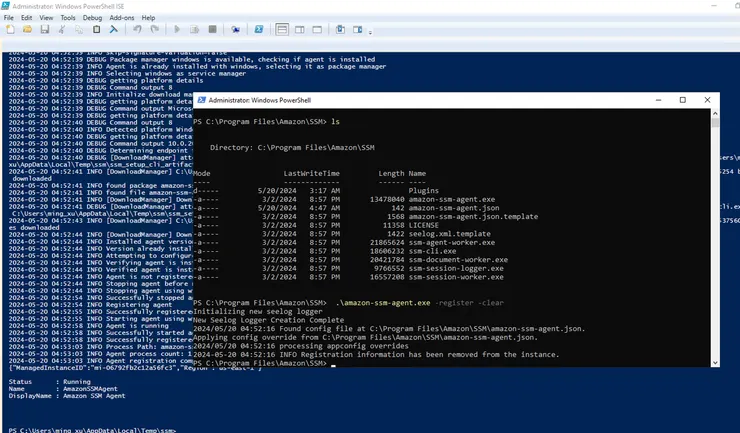Image resolution: width=740 pixels, height=433 pixels.
Task: Click the Clear Console Pane icon
Action: click(x=114, y=30)
